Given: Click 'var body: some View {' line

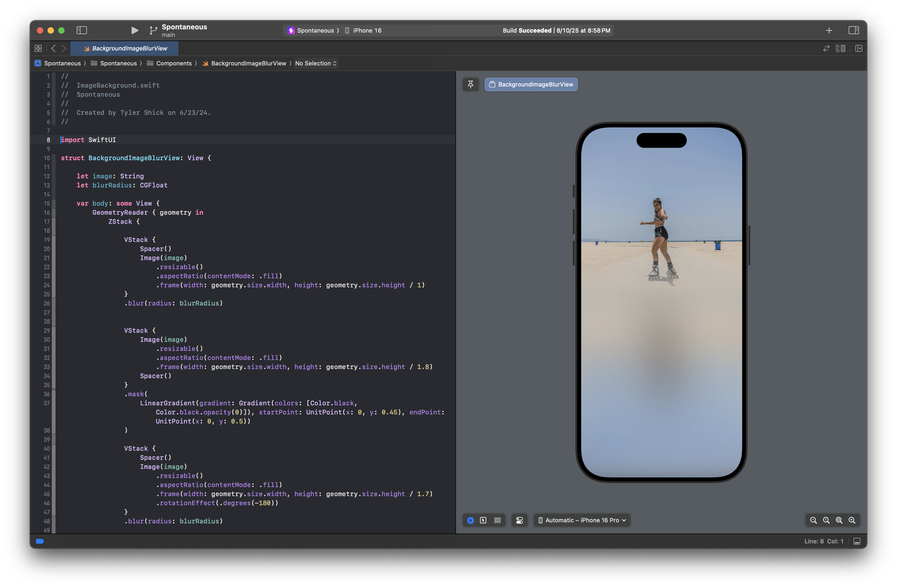Looking at the screenshot, I should [118, 203].
